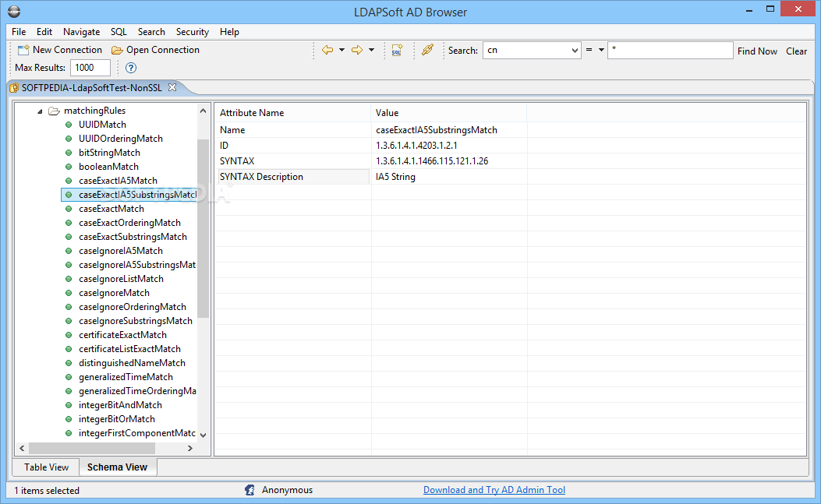Image resolution: width=821 pixels, height=504 pixels.
Task: Click the Clear search button
Action: [x=796, y=51]
